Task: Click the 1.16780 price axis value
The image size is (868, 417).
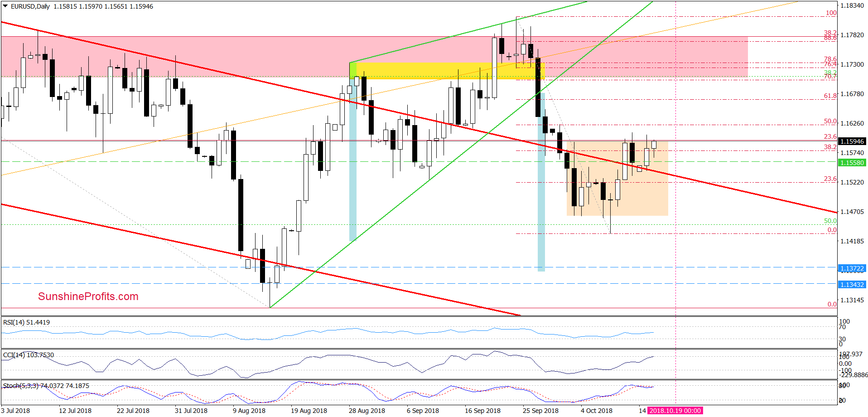Action: click(852, 94)
